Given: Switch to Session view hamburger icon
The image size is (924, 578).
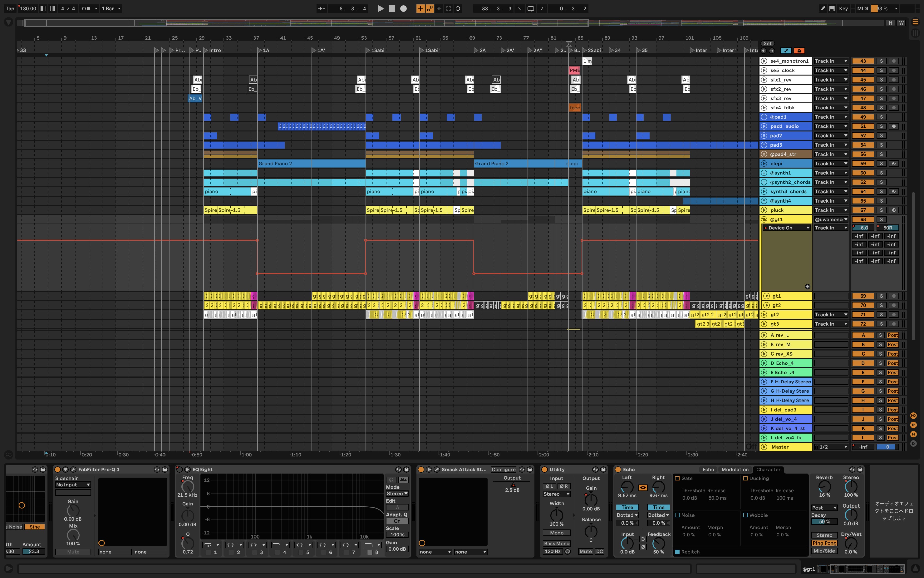Looking at the screenshot, I should click(915, 22).
